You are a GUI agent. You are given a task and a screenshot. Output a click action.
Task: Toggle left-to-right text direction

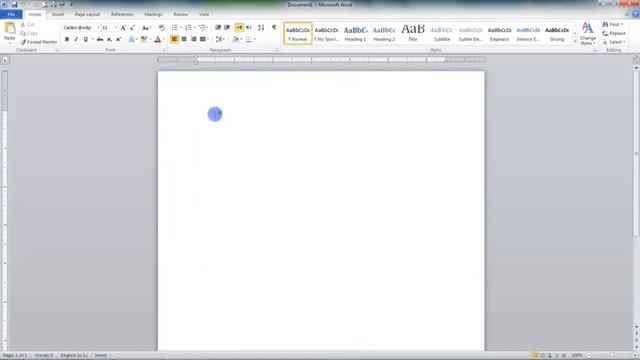tap(239, 28)
